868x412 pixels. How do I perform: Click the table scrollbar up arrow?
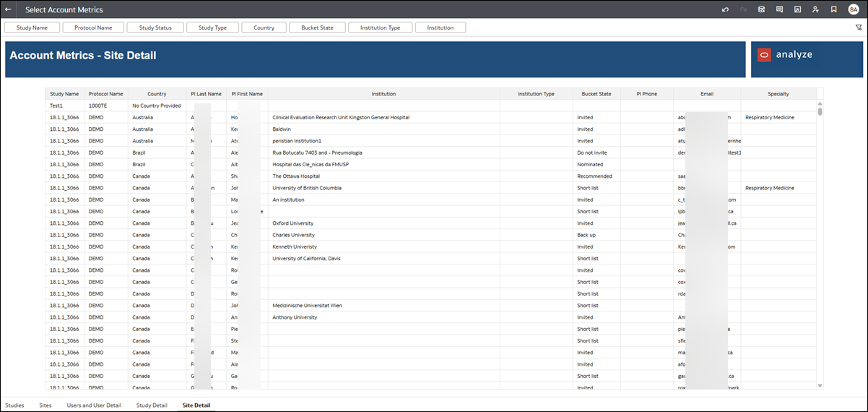tap(820, 106)
